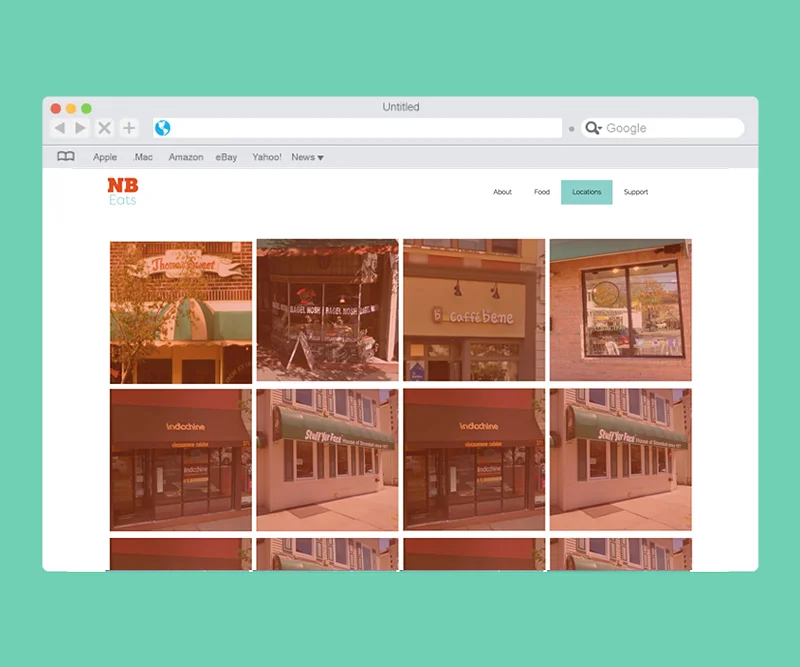Expand the News bookmarks dropdown

307,157
